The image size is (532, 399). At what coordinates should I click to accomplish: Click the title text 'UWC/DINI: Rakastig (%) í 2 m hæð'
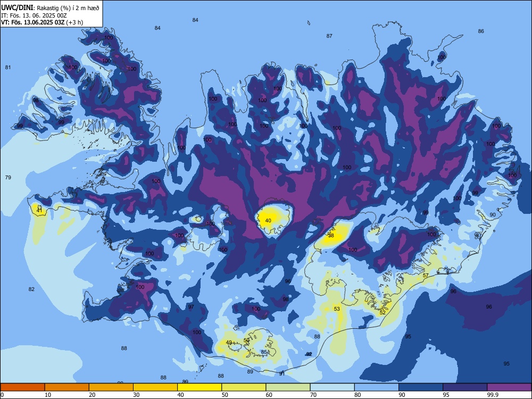[50, 7]
